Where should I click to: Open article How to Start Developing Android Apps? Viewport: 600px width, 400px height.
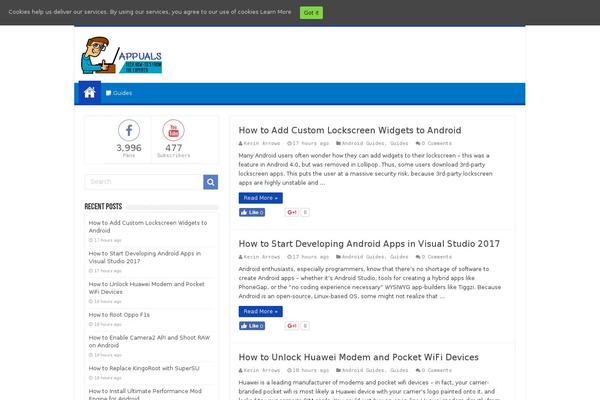click(369, 243)
